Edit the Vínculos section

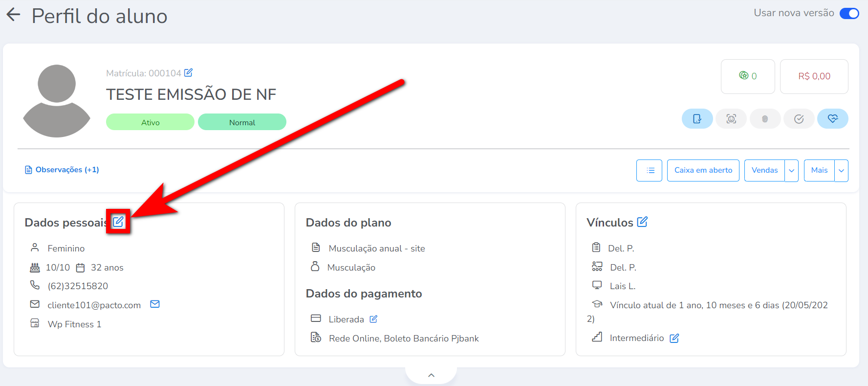pos(642,222)
